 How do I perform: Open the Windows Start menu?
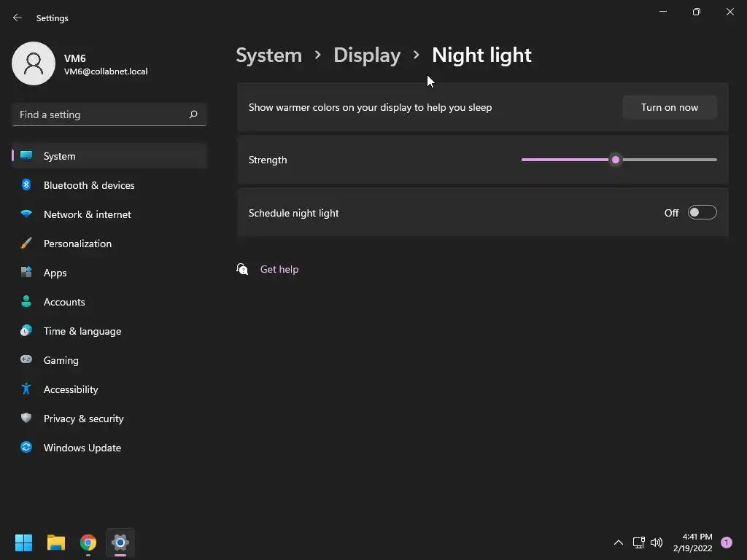(x=23, y=542)
